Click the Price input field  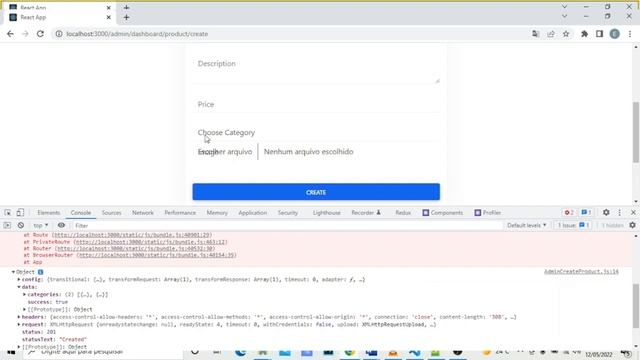[316, 104]
